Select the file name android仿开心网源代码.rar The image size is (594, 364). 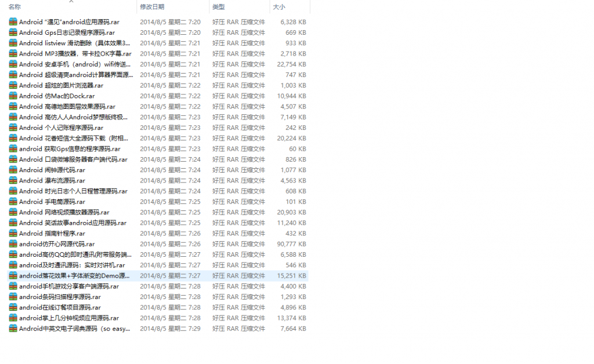pos(56,244)
